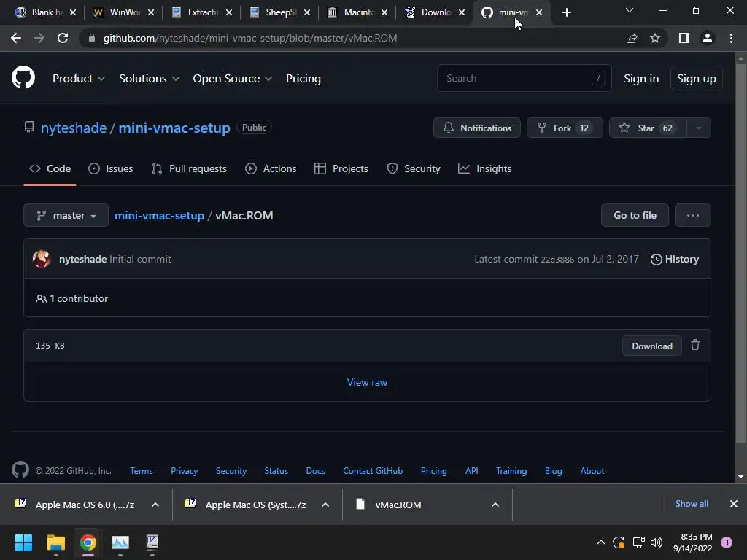The width and height of the screenshot is (747, 560).
Task: Switch to the Insights tab
Action: click(484, 168)
